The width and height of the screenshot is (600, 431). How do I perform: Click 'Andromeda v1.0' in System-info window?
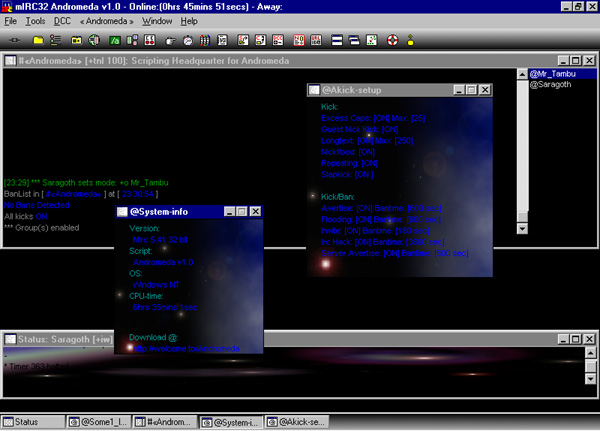pos(163,262)
